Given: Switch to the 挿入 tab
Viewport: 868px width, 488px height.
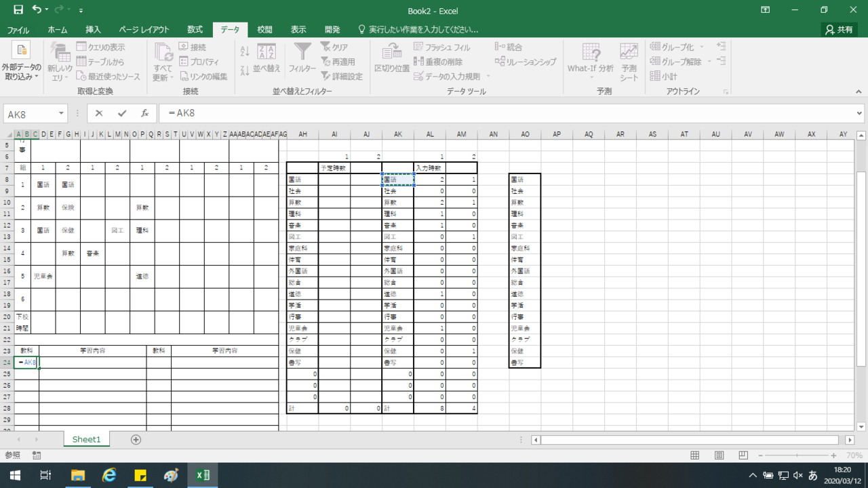Looking at the screenshot, I should click(x=93, y=30).
